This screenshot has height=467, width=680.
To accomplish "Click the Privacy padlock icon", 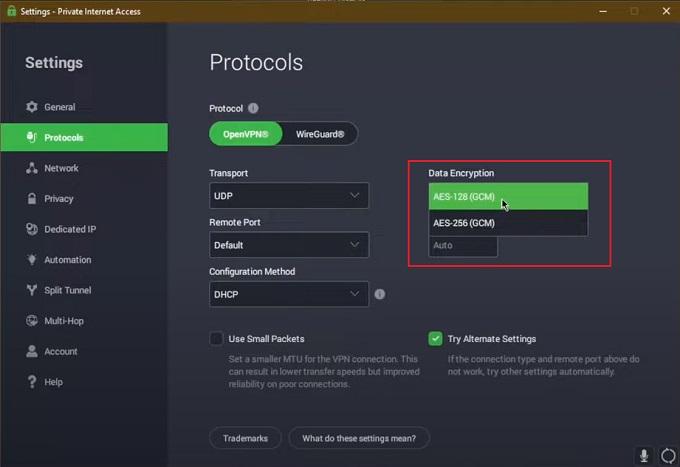I will (x=32, y=199).
